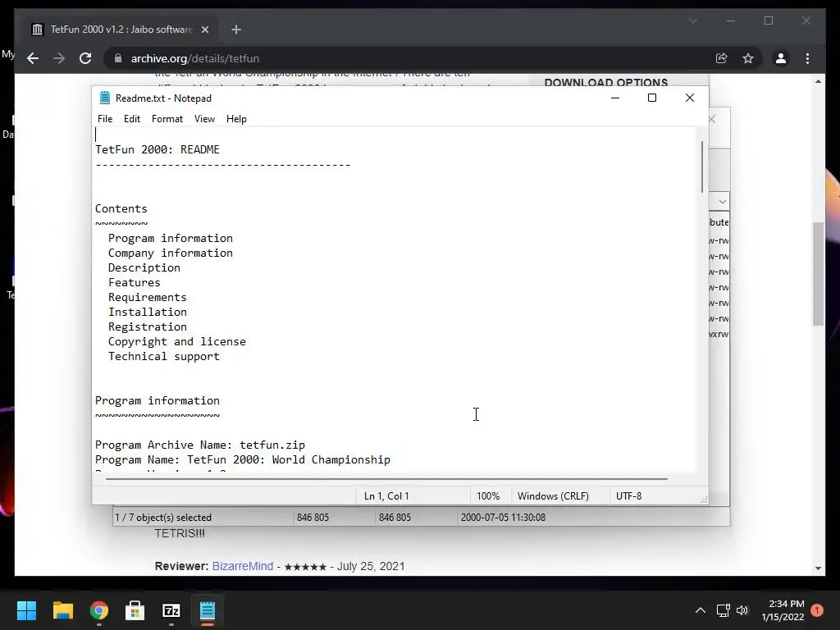Go back in Chrome
This screenshot has height=630, width=840.
pos(33,58)
